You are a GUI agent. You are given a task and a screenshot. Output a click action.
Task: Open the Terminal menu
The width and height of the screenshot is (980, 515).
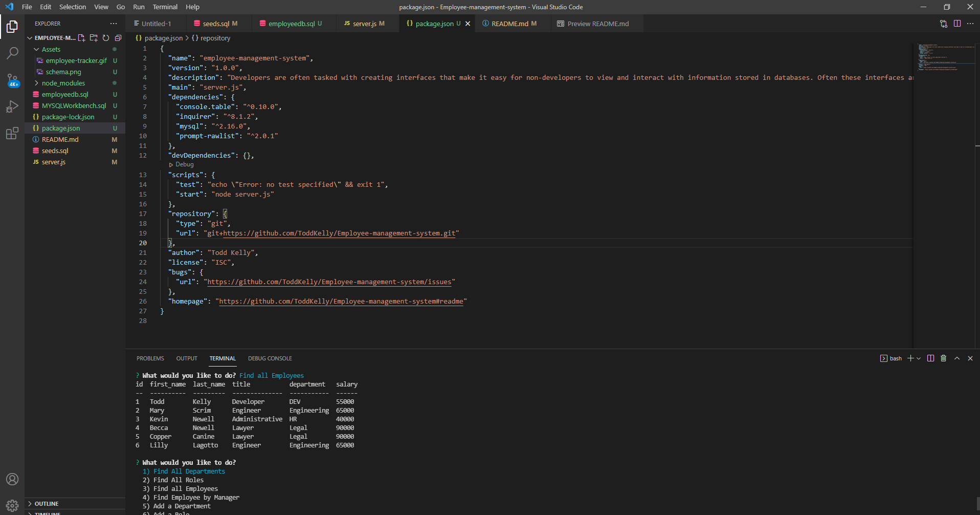click(165, 7)
